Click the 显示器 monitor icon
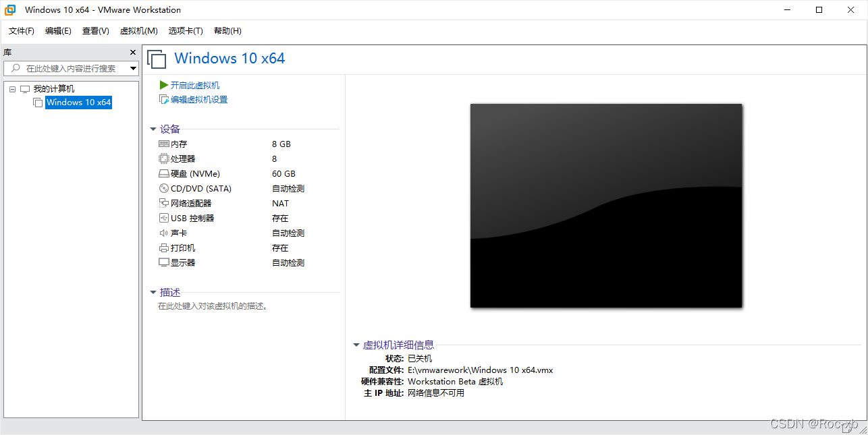The height and width of the screenshot is (435, 868). click(164, 263)
